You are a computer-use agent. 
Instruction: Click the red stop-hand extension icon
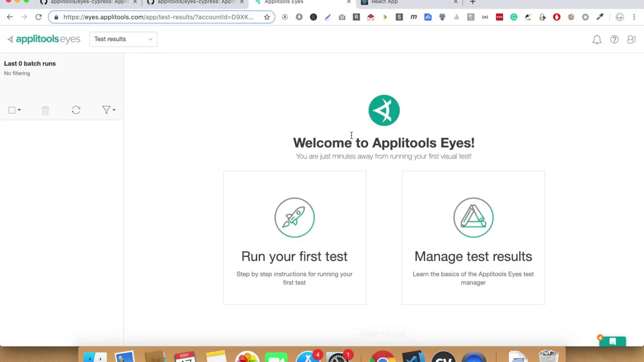click(x=556, y=17)
